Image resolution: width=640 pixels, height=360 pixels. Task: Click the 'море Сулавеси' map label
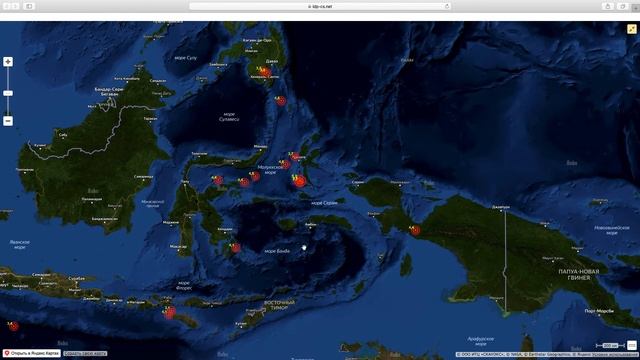tap(229, 117)
